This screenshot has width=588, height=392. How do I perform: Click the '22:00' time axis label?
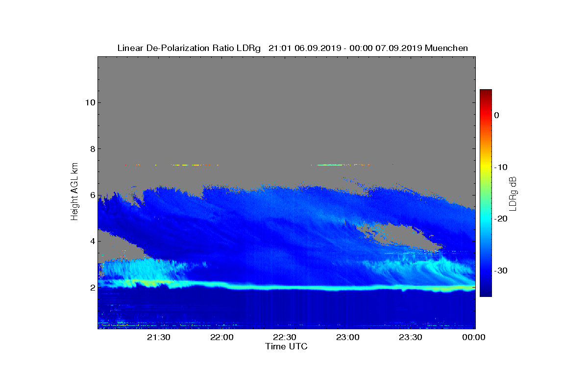222,337
